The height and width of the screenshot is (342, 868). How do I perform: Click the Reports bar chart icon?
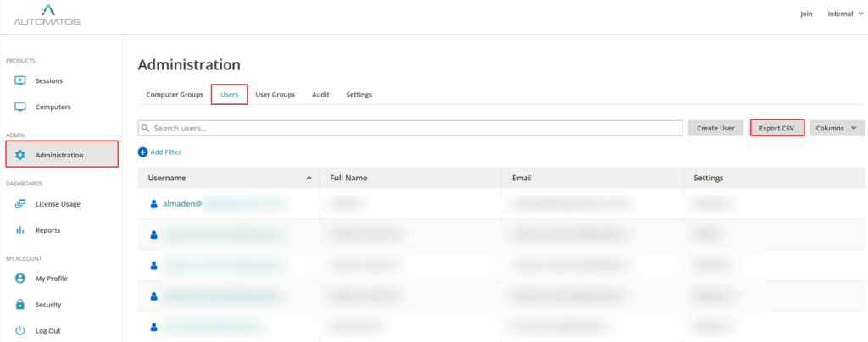(20, 230)
